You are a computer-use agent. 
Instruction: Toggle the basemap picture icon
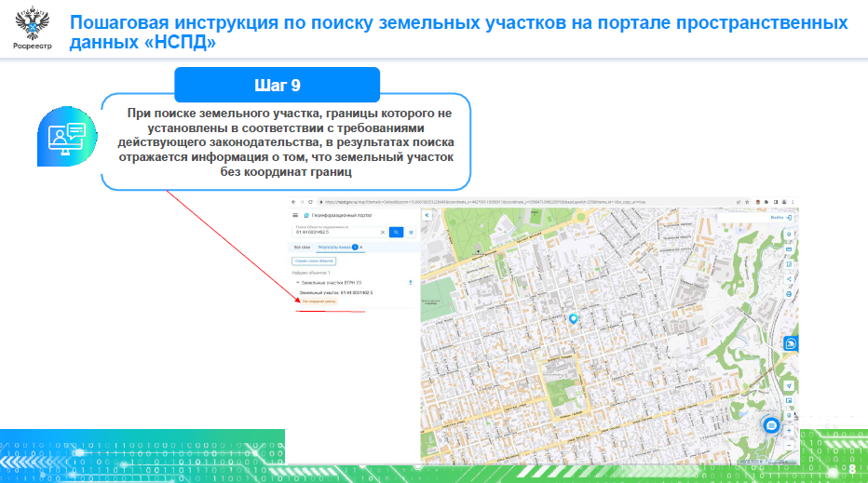click(789, 400)
